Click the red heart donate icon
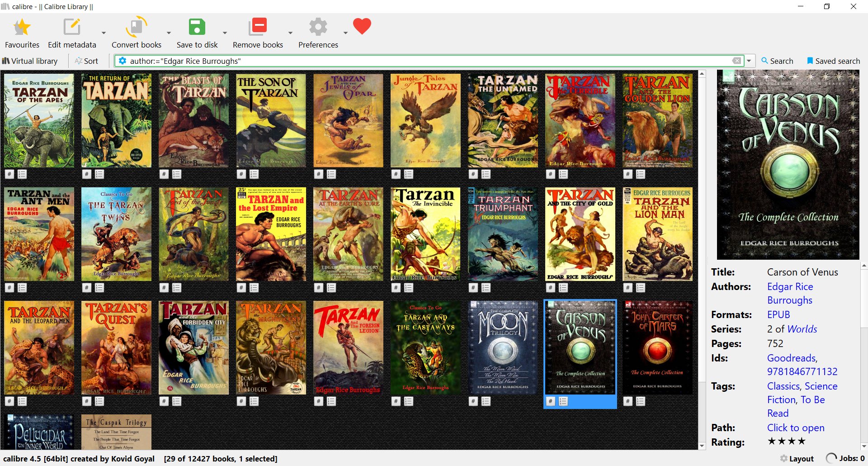Image resolution: width=868 pixels, height=466 pixels. pos(362,26)
